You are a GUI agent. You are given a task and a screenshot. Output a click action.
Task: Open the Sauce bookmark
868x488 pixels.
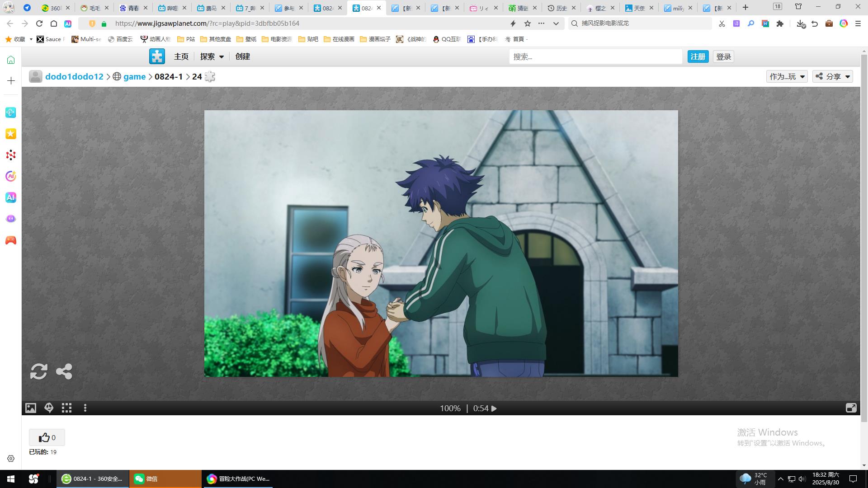pos(51,39)
